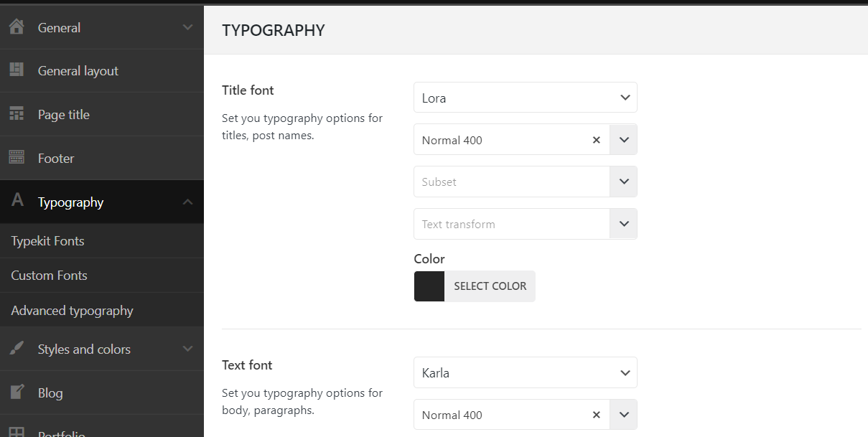Click the Footer keyboard-style icon
The height and width of the screenshot is (437, 868).
click(17, 158)
